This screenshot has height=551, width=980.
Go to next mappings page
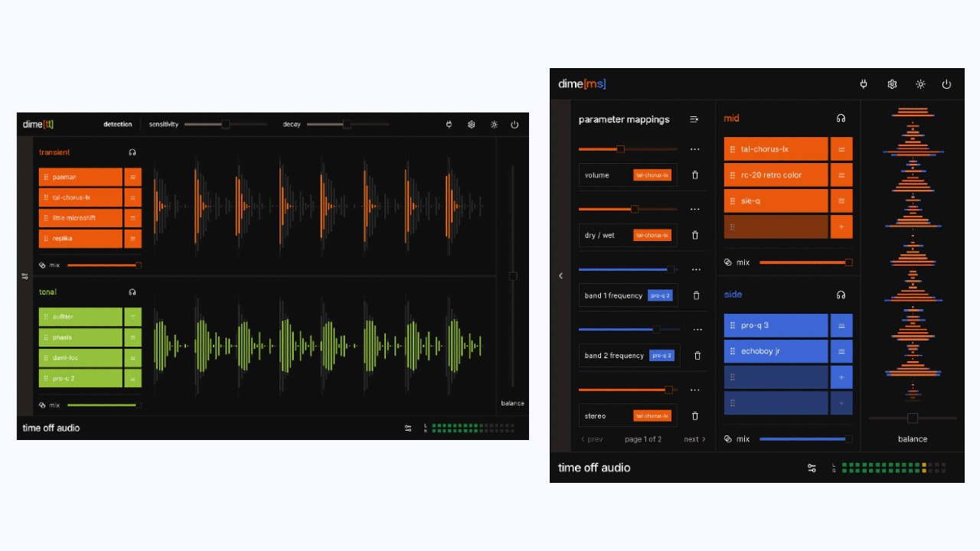click(x=694, y=439)
